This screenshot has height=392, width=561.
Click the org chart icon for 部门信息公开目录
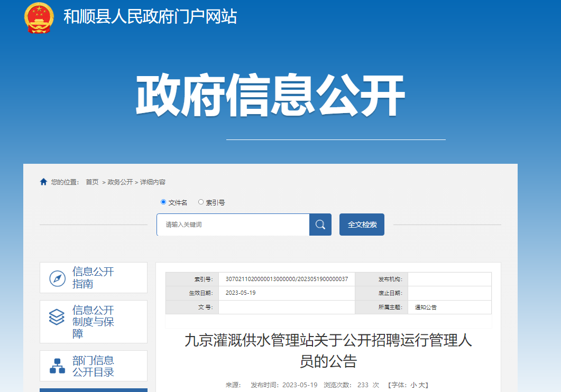(57, 366)
